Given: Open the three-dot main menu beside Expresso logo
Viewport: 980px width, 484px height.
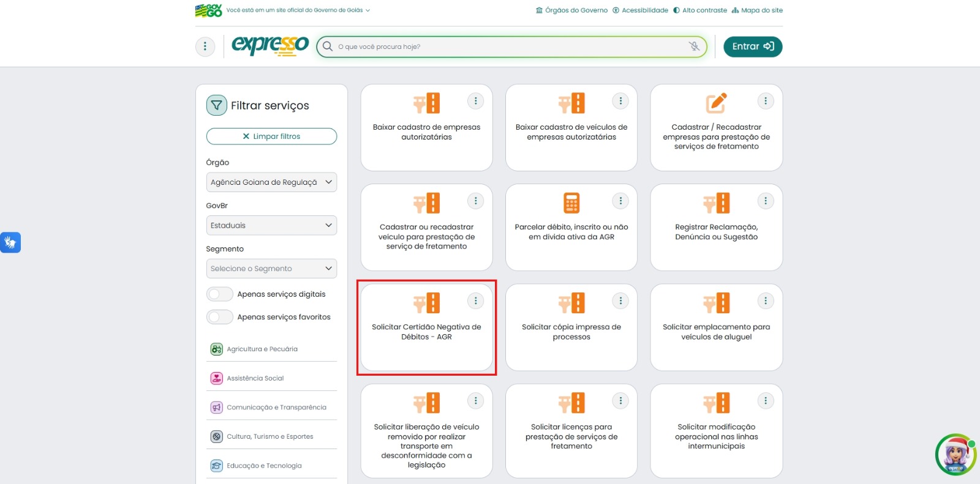Looking at the screenshot, I should coord(205,47).
